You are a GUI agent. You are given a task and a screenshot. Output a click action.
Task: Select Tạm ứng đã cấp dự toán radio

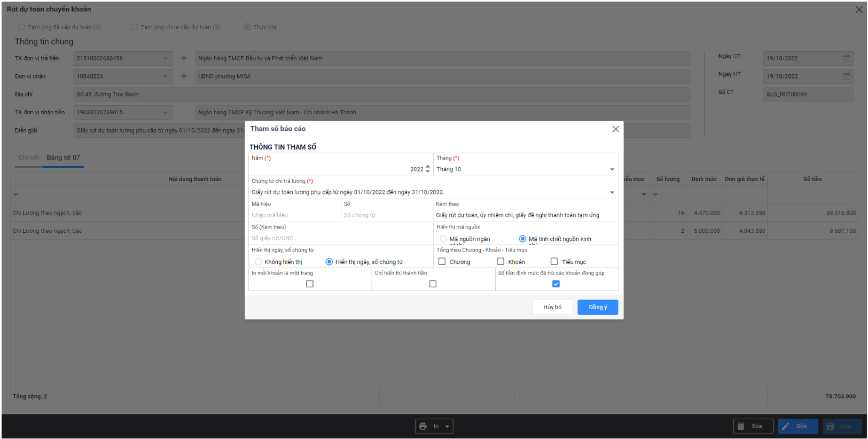click(x=21, y=27)
